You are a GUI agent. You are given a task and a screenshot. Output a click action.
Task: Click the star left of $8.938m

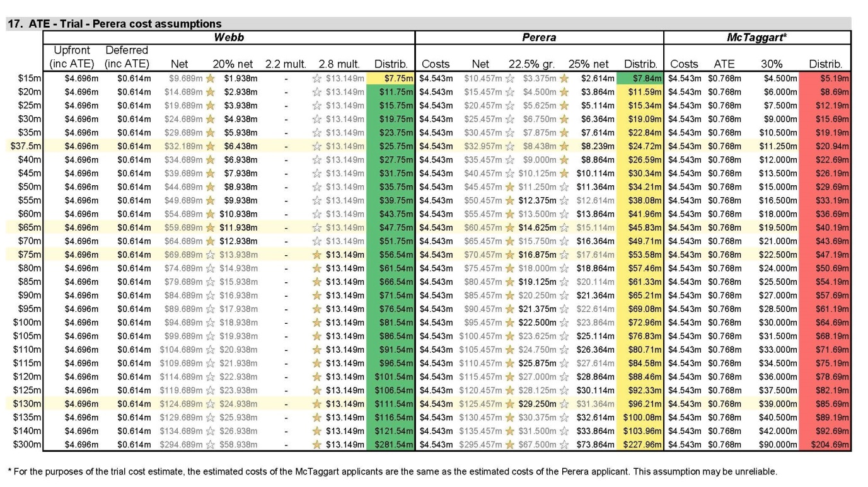point(211,187)
